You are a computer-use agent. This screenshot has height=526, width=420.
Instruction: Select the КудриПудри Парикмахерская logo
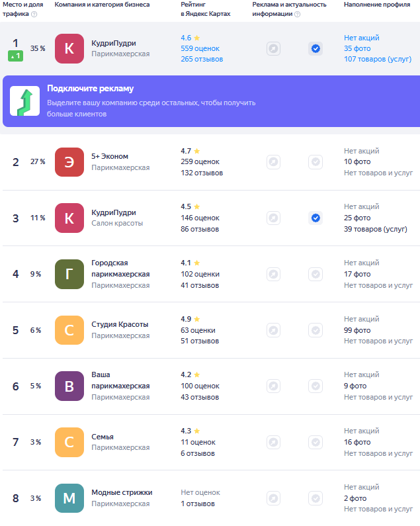[x=69, y=49]
